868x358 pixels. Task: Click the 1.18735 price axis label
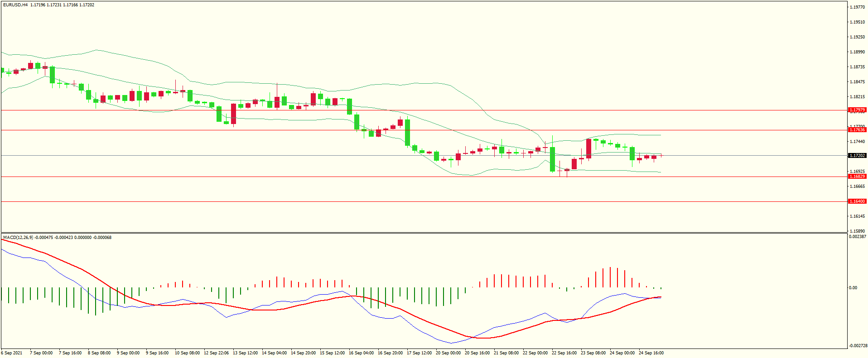[857, 67]
